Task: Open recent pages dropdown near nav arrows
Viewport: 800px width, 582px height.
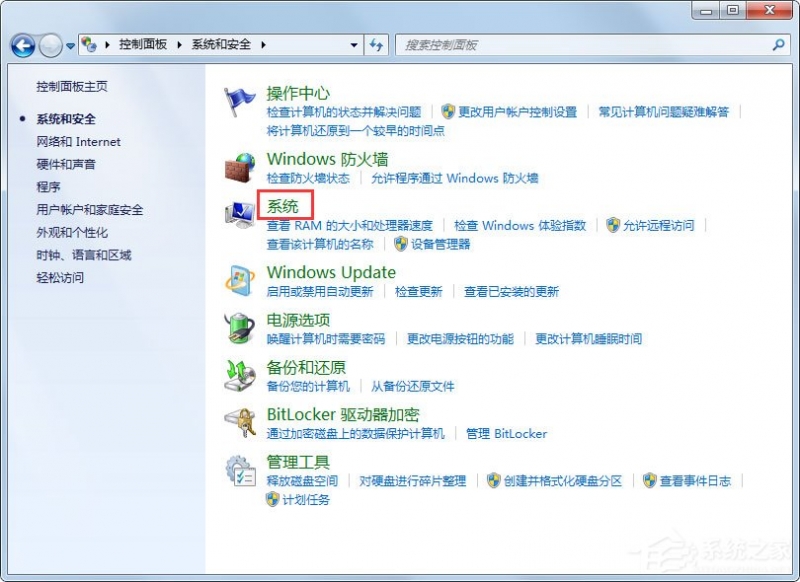Action: (x=70, y=46)
